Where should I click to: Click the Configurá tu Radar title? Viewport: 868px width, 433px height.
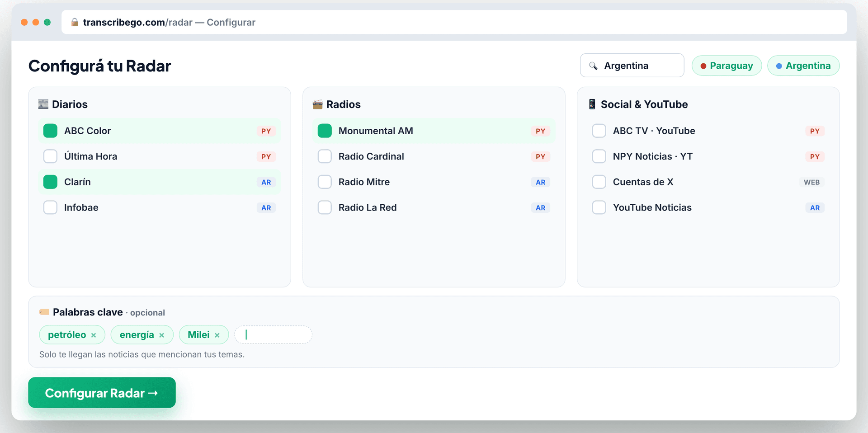pyautogui.click(x=100, y=66)
